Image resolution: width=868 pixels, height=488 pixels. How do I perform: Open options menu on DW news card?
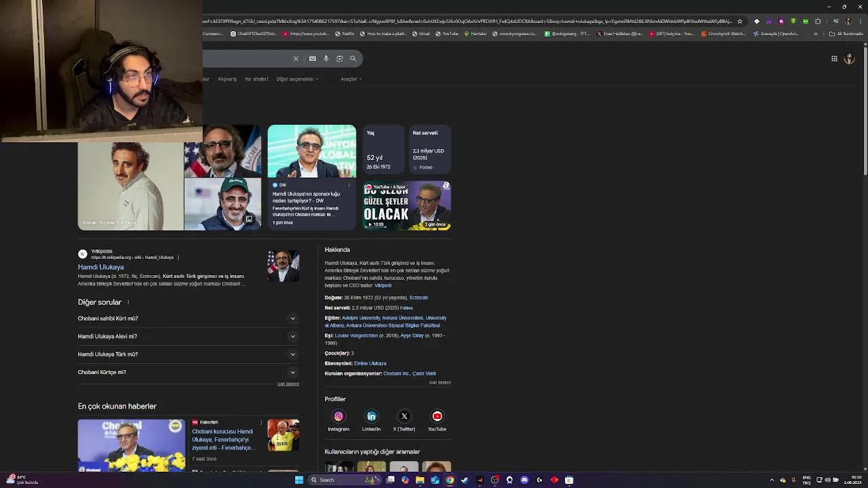click(349, 185)
